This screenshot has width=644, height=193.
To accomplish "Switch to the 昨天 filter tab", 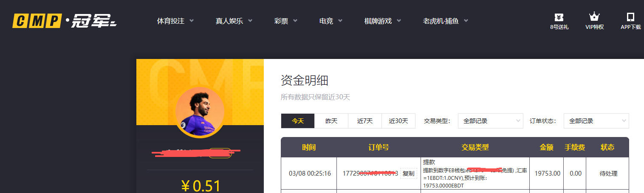I will 331,121.
